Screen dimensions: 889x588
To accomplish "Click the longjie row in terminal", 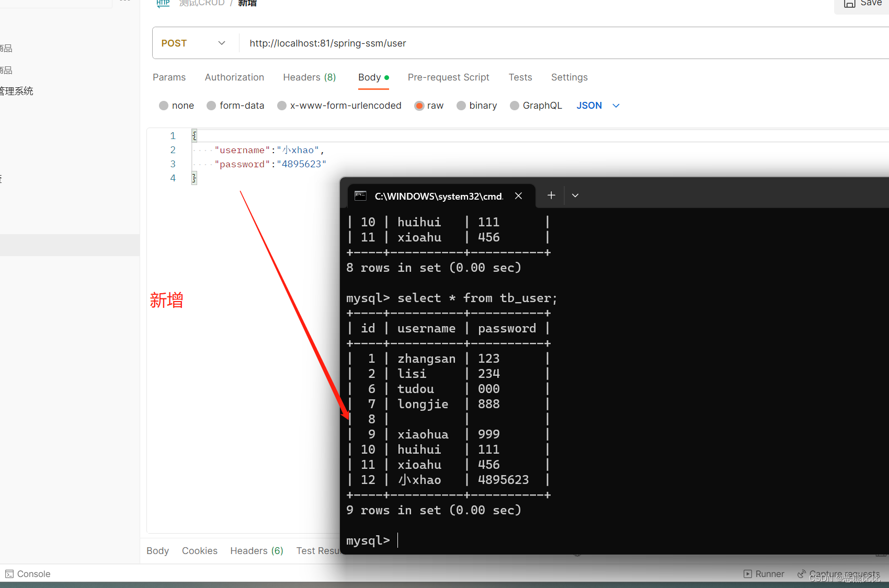I will 449,404.
